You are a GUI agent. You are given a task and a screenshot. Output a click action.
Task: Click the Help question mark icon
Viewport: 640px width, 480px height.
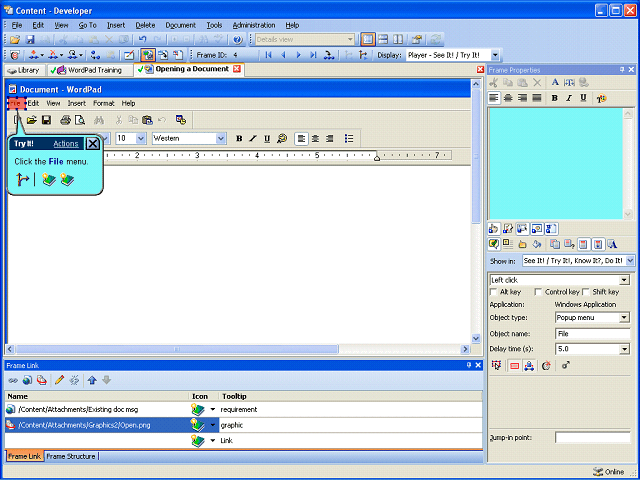238,40
